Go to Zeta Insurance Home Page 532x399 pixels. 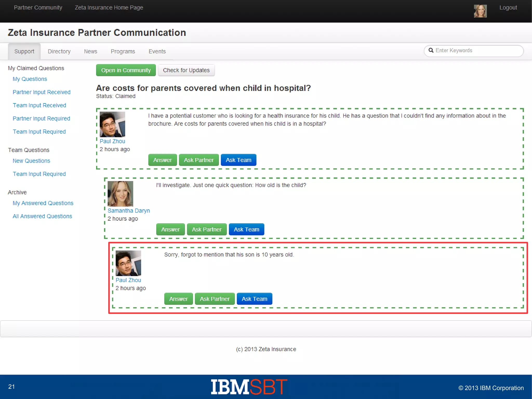tap(109, 8)
